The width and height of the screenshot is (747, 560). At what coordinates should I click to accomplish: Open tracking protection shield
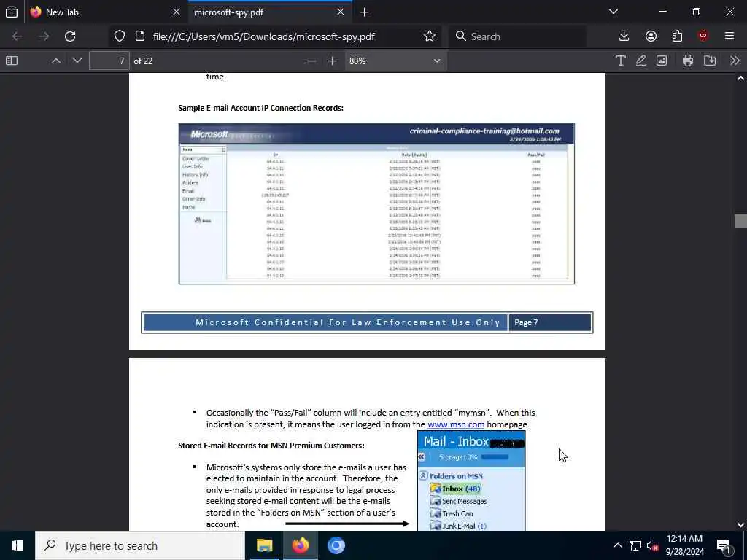point(120,36)
